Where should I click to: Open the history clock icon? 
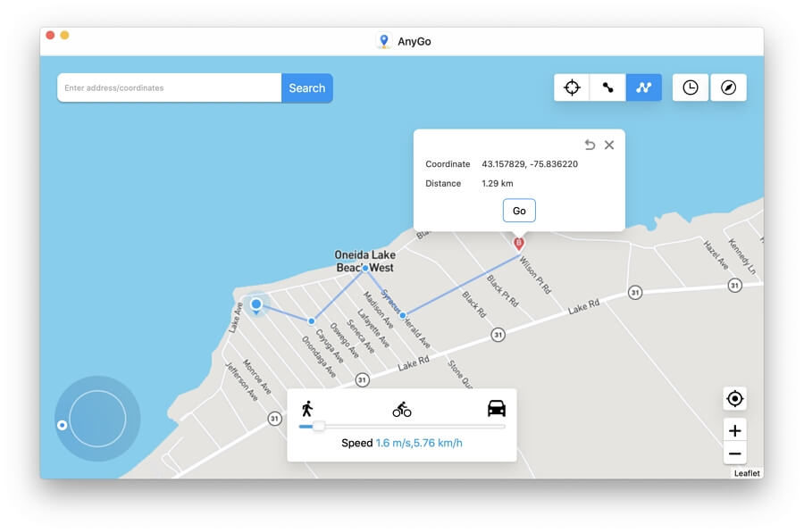[x=690, y=87]
